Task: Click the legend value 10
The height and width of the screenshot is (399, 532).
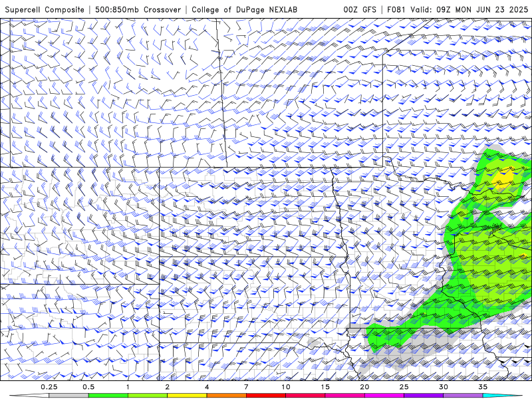Action: [x=286, y=387]
